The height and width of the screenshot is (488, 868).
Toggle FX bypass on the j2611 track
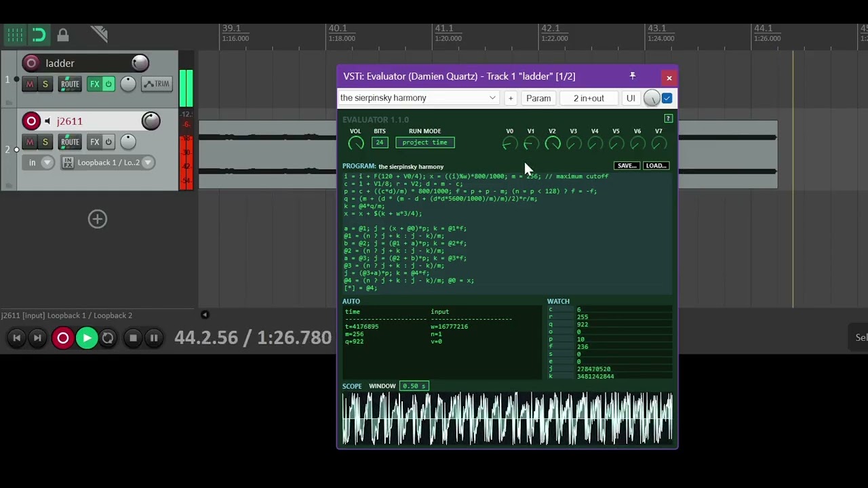(x=108, y=142)
